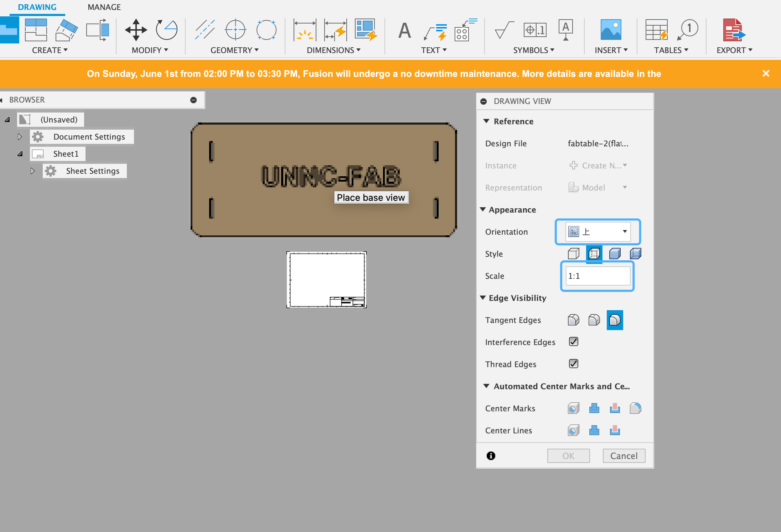
Task: Select the Centerline geometry tool
Action: [x=205, y=30]
